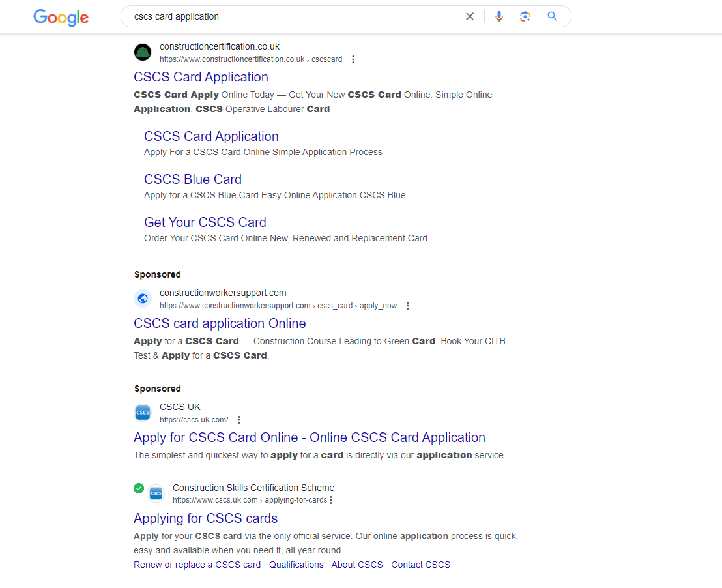This screenshot has width=722, height=588.
Task: Open 'Renew or replace a CSCS card' link
Action: point(197,565)
